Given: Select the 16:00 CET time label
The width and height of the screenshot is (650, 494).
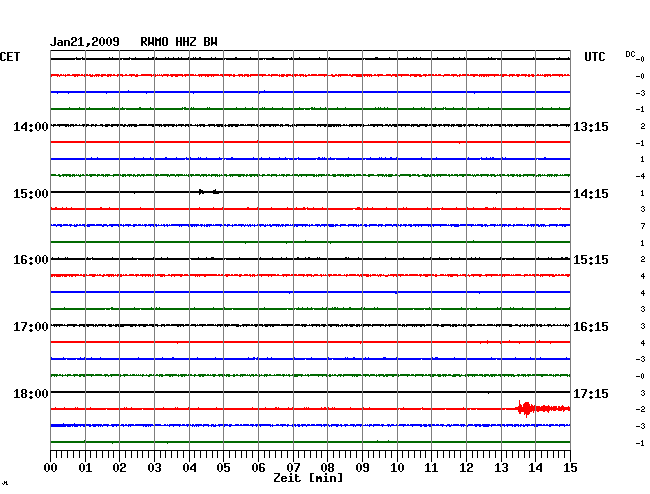Looking at the screenshot, I should 31,260.
